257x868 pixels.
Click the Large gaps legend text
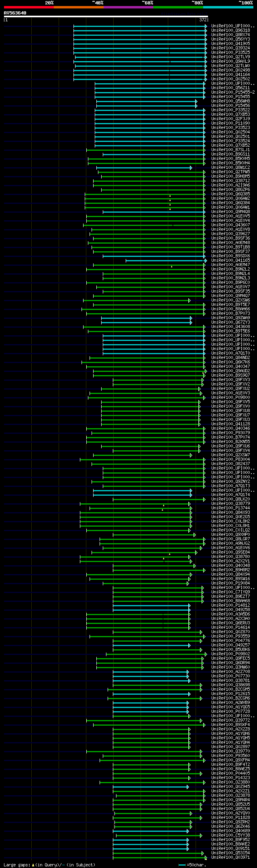[x=49, y=864]
